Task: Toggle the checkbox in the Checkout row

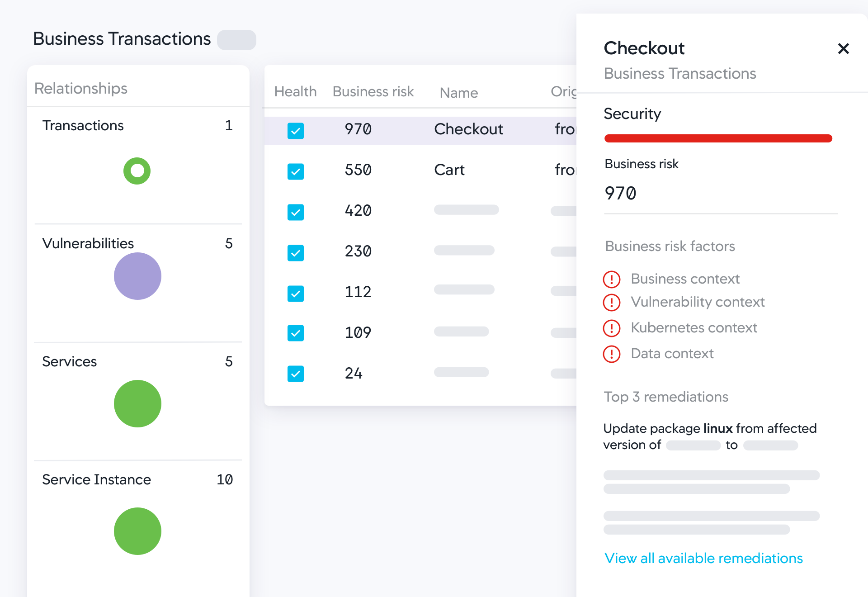Action: 296,131
